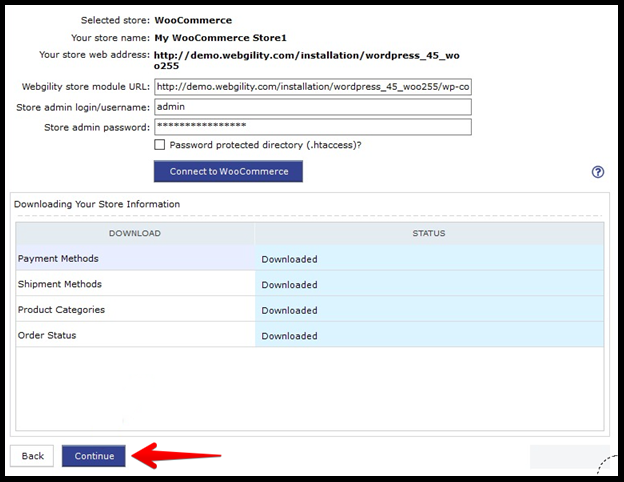The image size is (624, 482).
Task: Click the DOWNLOAD column header
Action: pos(135,233)
